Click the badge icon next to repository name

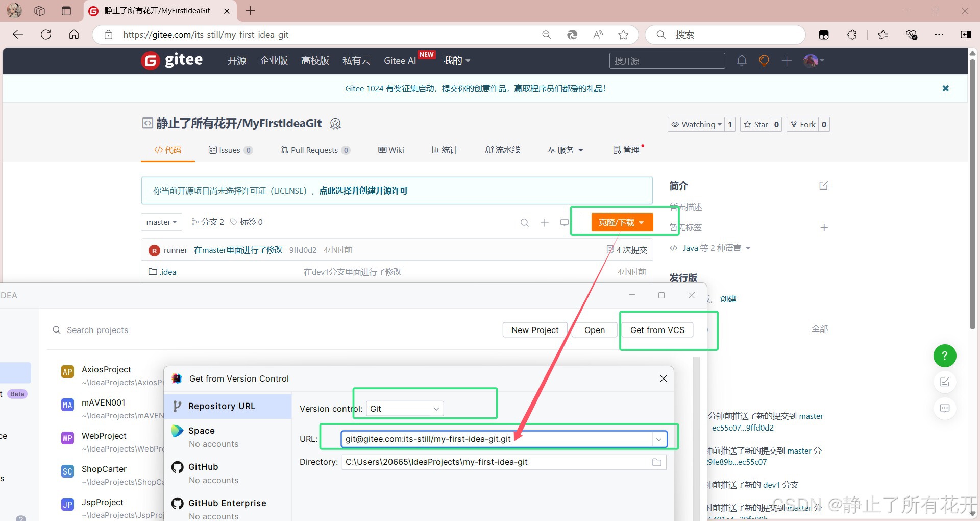(x=335, y=123)
